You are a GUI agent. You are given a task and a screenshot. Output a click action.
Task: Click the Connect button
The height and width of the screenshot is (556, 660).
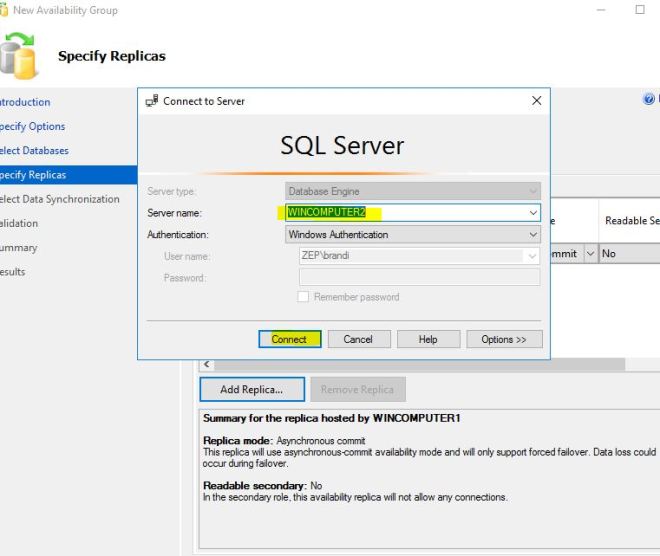click(x=289, y=339)
